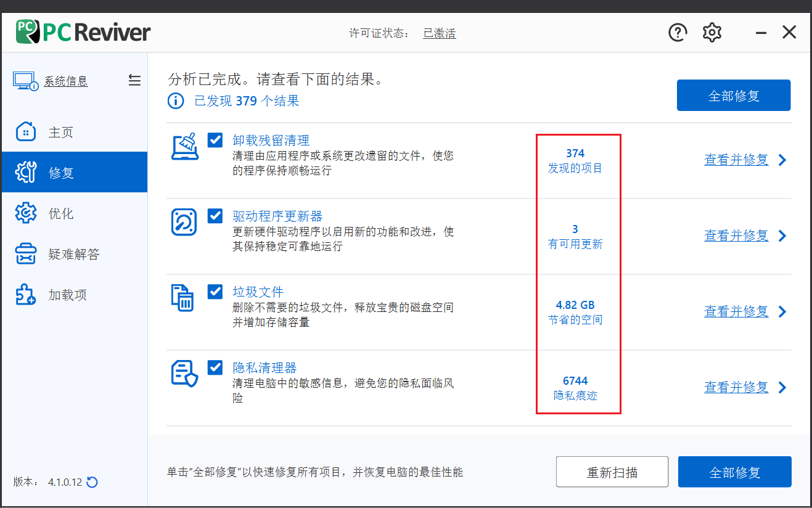Expand 垃圾文件 row using its chevron
The height and width of the screenshot is (508, 812).
click(782, 311)
